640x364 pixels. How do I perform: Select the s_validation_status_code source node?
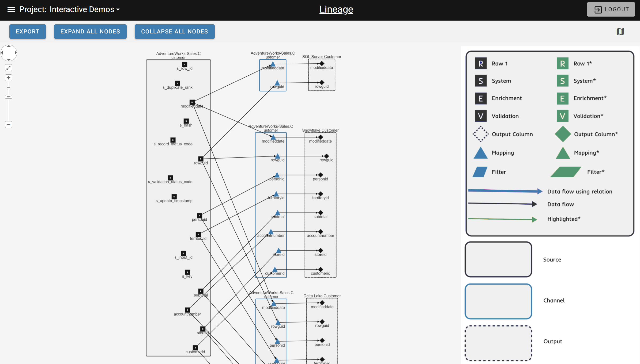(170, 178)
